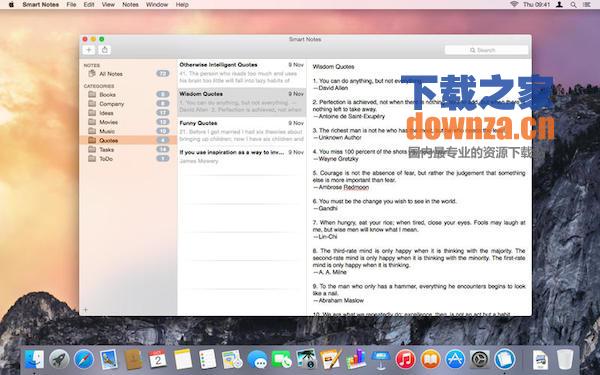The image size is (600, 375).
Task: Open the View menu
Action: coord(108,5)
